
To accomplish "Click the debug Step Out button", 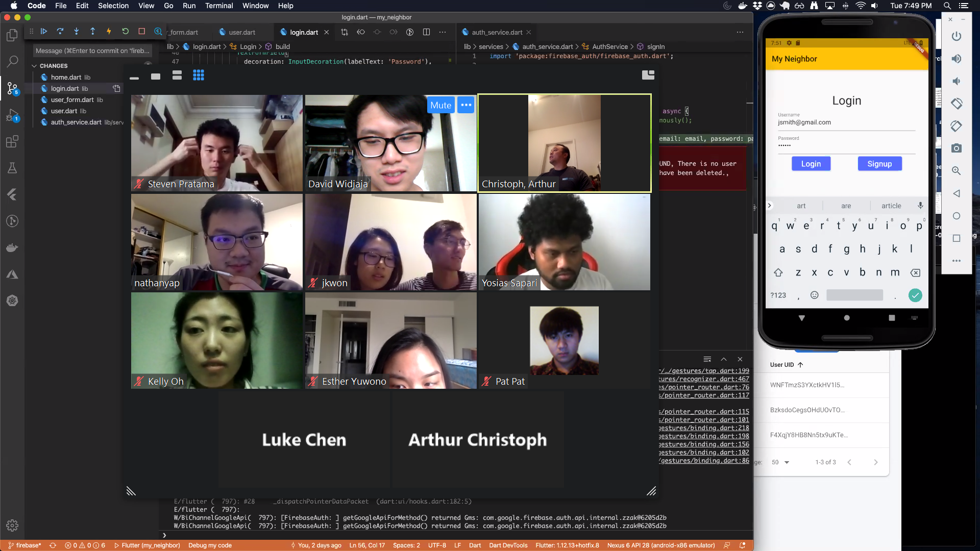I will pos(93,32).
